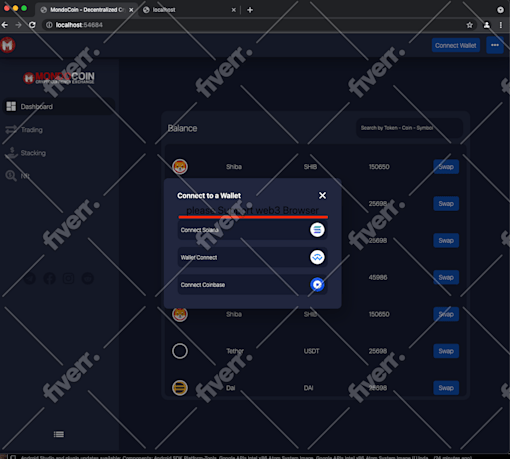
Task: Open the Nft sidebar item
Action: [18, 176]
